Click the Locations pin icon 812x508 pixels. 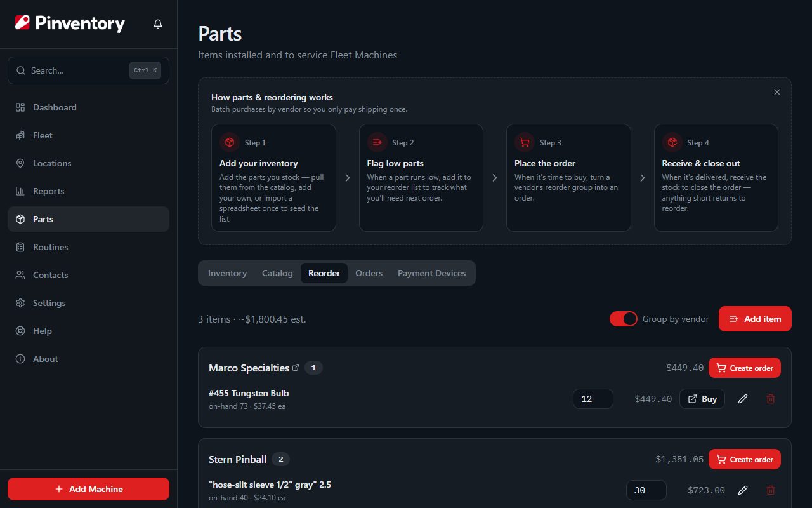(x=20, y=163)
